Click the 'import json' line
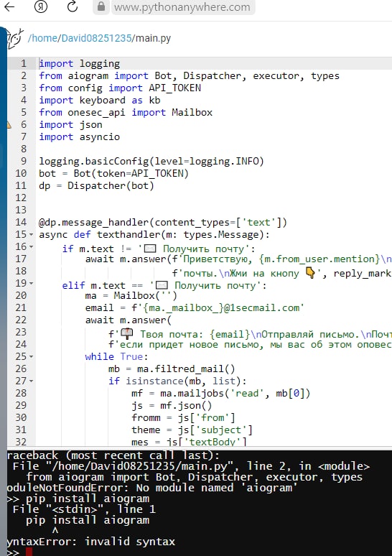392x556 pixels. click(x=70, y=125)
